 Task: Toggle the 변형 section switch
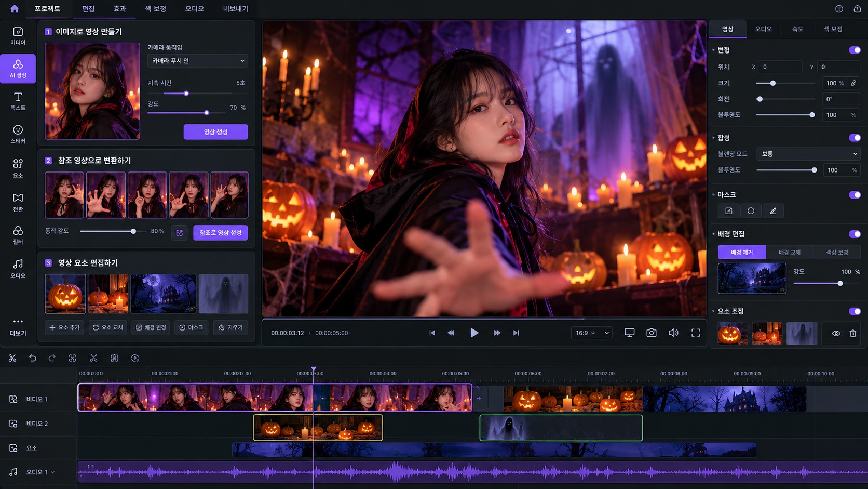855,50
